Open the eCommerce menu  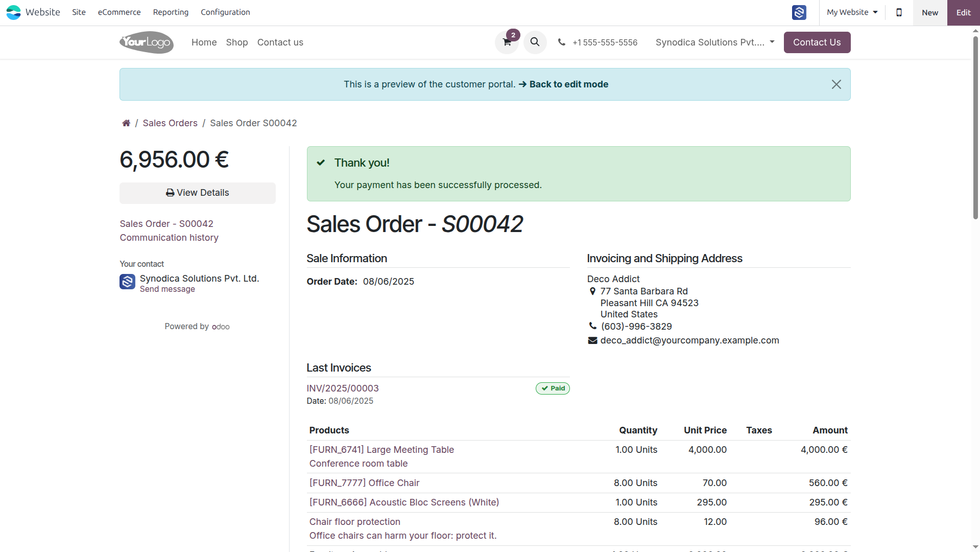click(119, 12)
